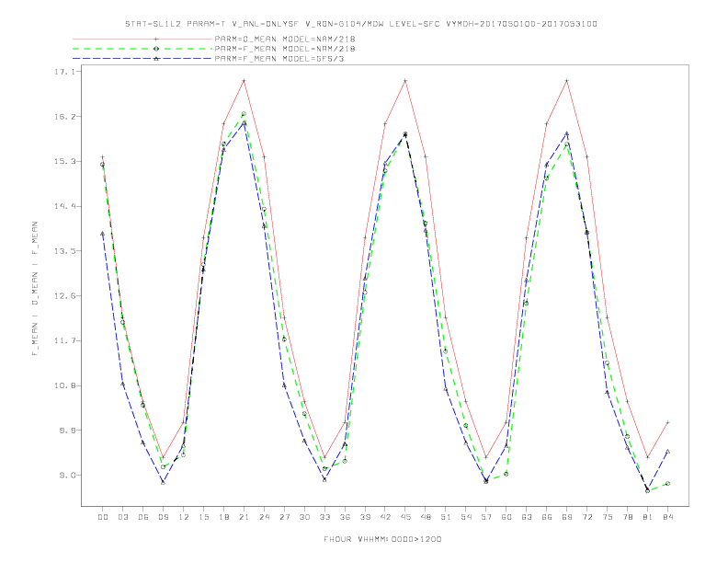
Task: Click the plus marker on the red legend line
Action: 156,39
